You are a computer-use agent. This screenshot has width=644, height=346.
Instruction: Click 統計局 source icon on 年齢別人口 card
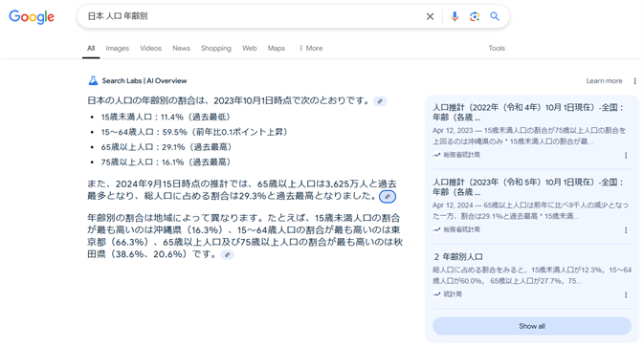436,294
